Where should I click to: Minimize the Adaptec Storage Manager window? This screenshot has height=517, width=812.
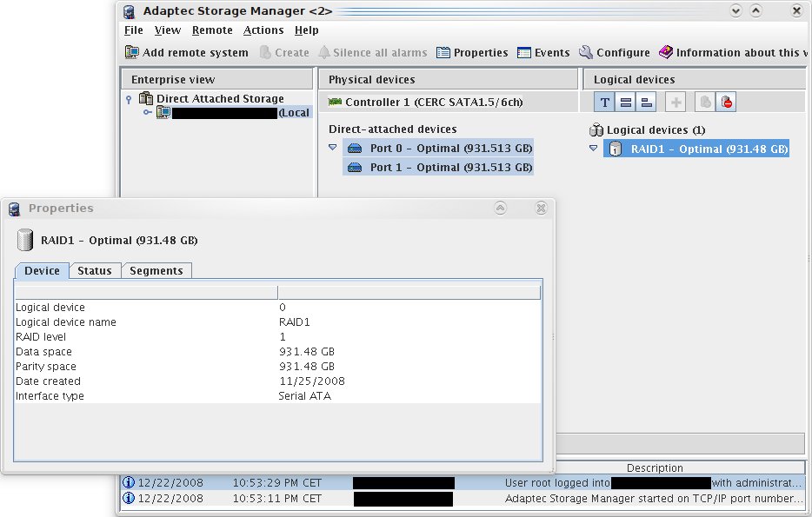[x=735, y=11]
